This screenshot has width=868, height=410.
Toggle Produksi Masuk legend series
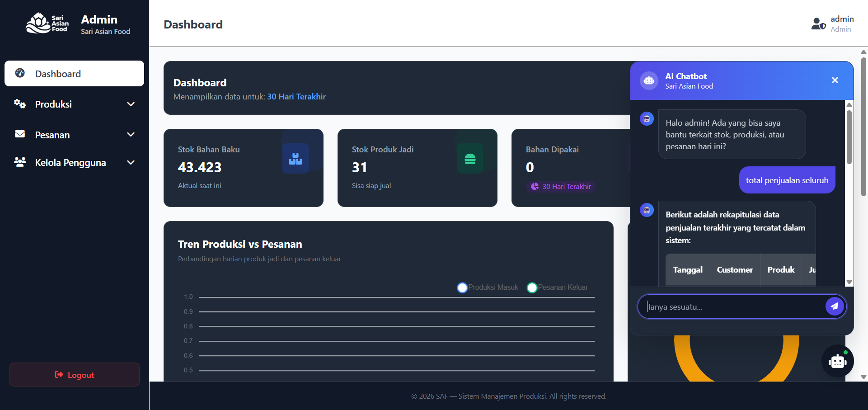(x=488, y=287)
